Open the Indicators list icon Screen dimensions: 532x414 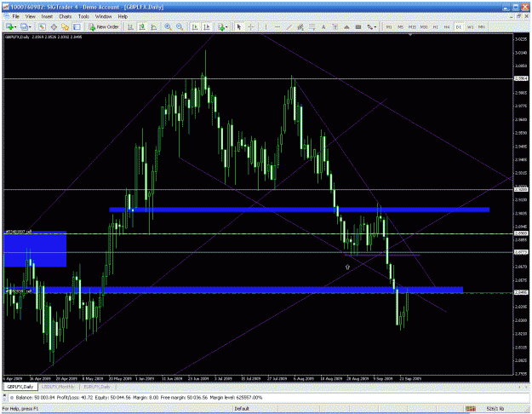(x=221, y=26)
